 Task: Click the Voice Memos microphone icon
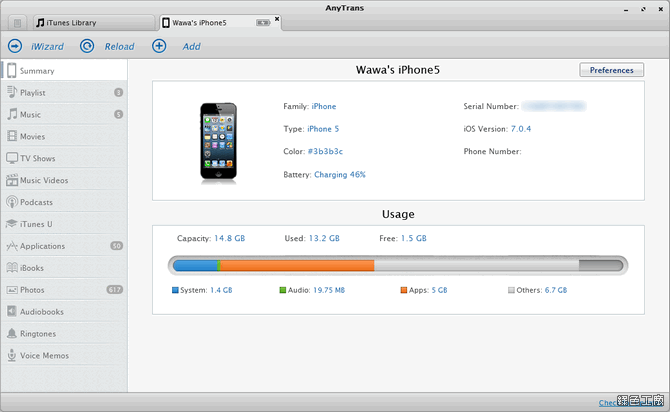point(12,355)
